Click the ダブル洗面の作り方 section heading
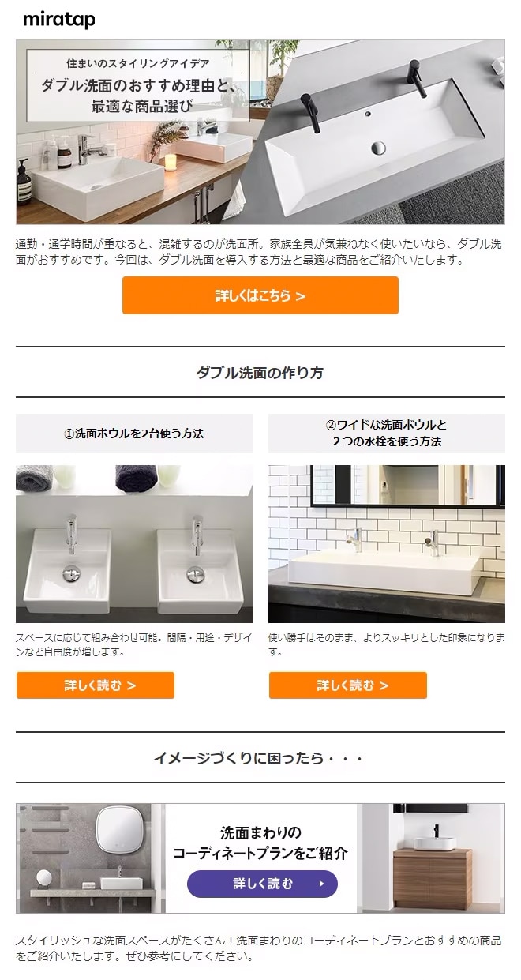The height and width of the screenshot is (980, 521). coord(260,373)
